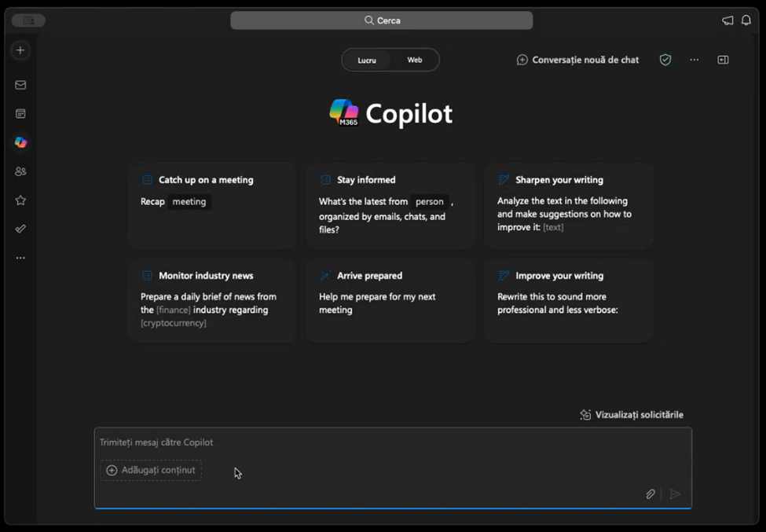Click the person placeholder chip

430,202
